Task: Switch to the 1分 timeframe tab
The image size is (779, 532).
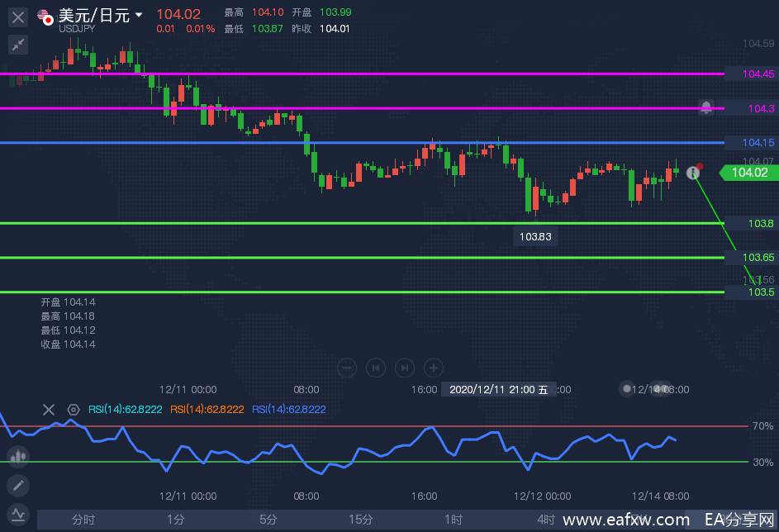Action: pos(175,520)
